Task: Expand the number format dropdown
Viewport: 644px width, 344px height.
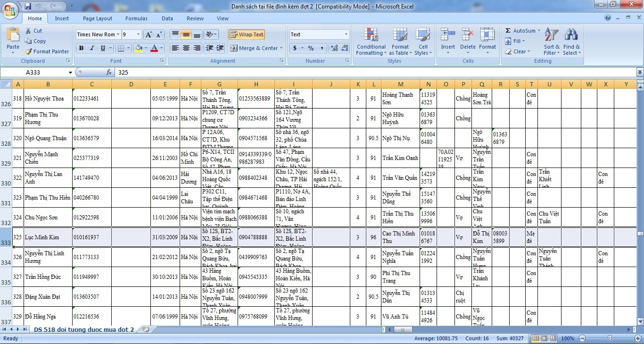Action: [x=346, y=34]
